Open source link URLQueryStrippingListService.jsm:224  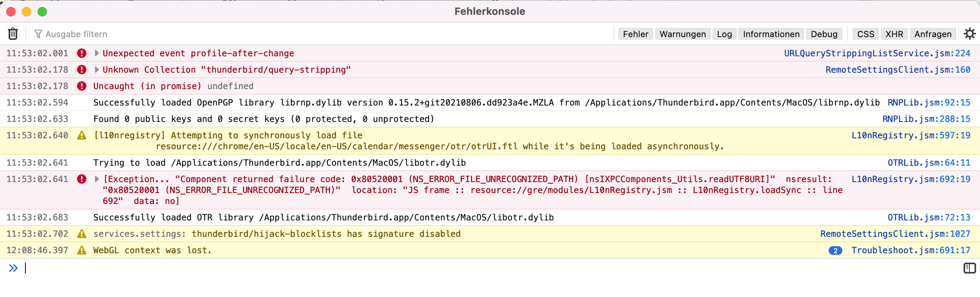pos(877,53)
